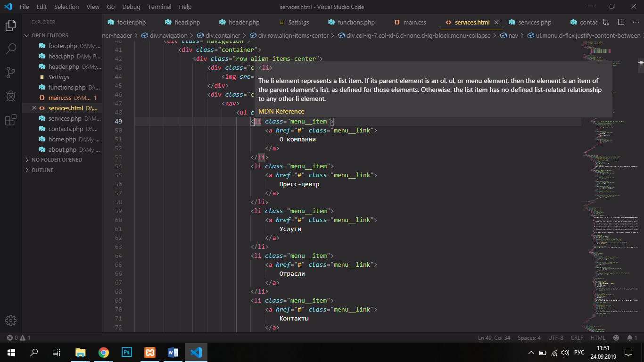
Task: Click the code minimap overview
Action: [x=609, y=186]
